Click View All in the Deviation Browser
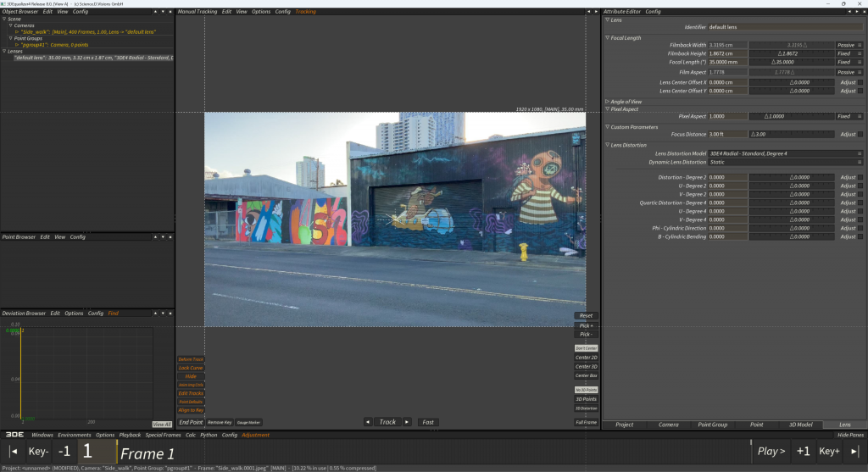Viewport: 868px width, 472px height. (162, 425)
